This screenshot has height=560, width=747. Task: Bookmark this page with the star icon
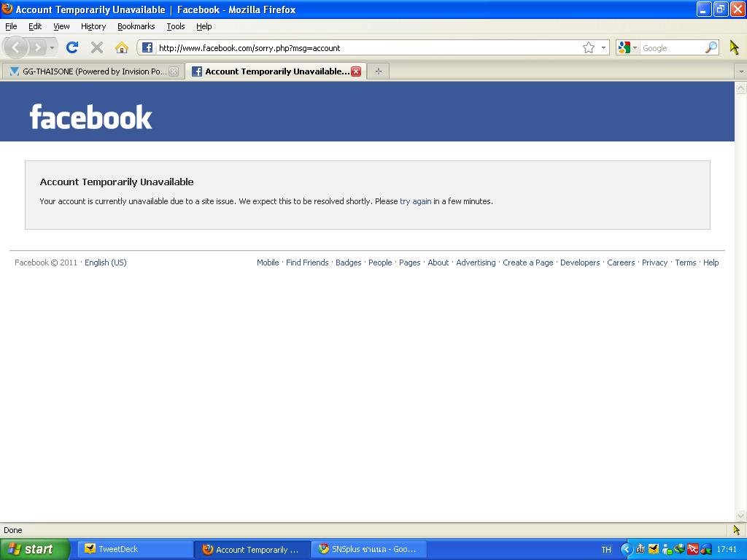[x=589, y=47]
